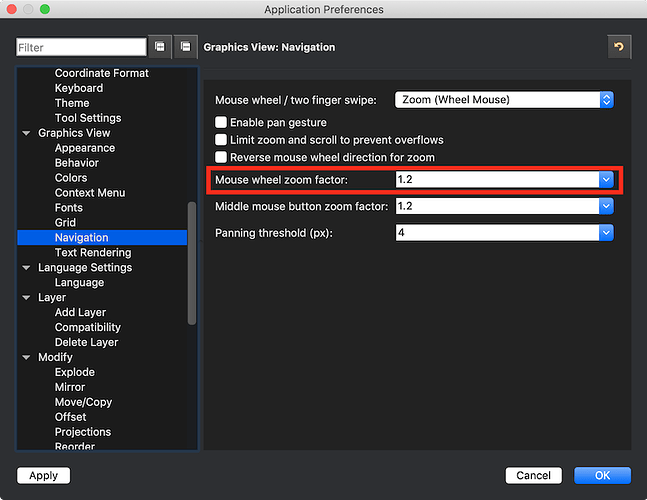This screenshot has width=647, height=500.
Task: Open Middle mouse button zoom factor dropdown
Action: click(x=606, y=206)
